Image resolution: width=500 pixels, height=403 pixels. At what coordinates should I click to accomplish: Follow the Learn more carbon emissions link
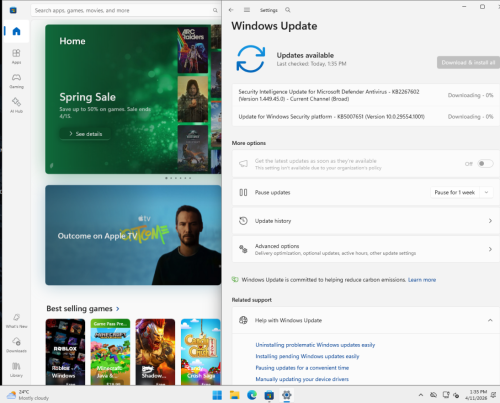point(422,280)
